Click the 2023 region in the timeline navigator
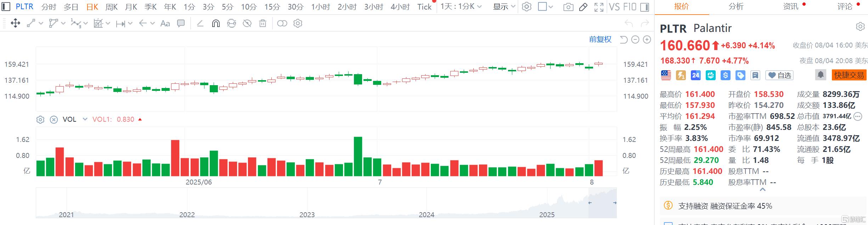The image size is (868, 225). coord(307,214)
